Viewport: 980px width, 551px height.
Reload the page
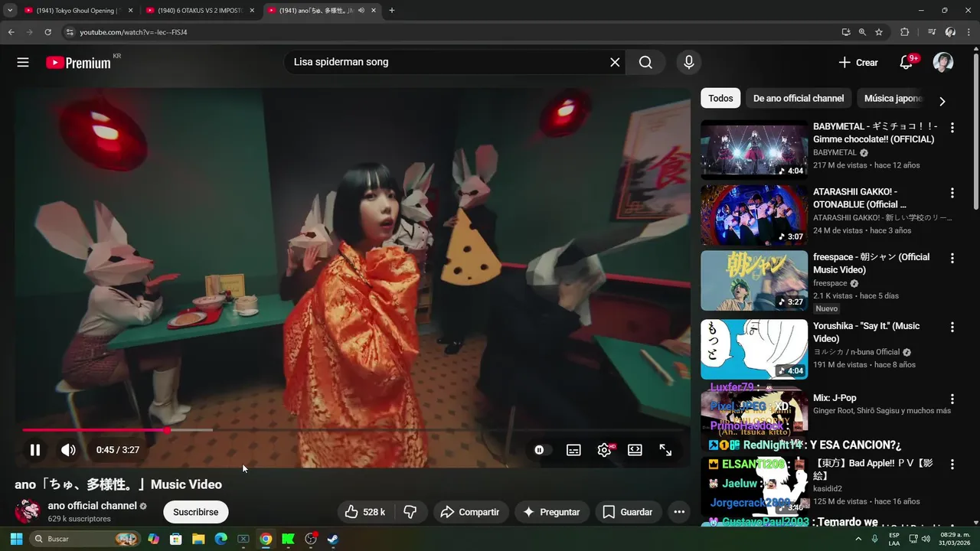point(47,32)
